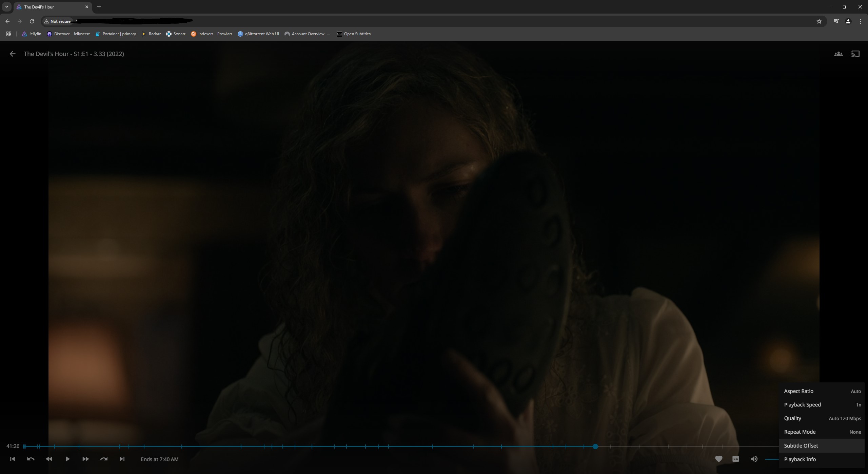868x474 pixels.
Task: Open the Radarr bookmark
Action: (x=151, y=34)
